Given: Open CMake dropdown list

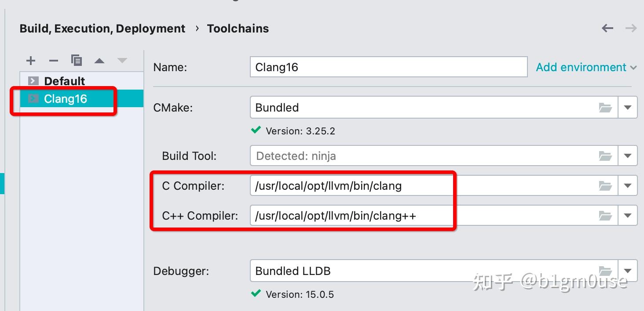Looking at the screenshot, I should (628, 108).
